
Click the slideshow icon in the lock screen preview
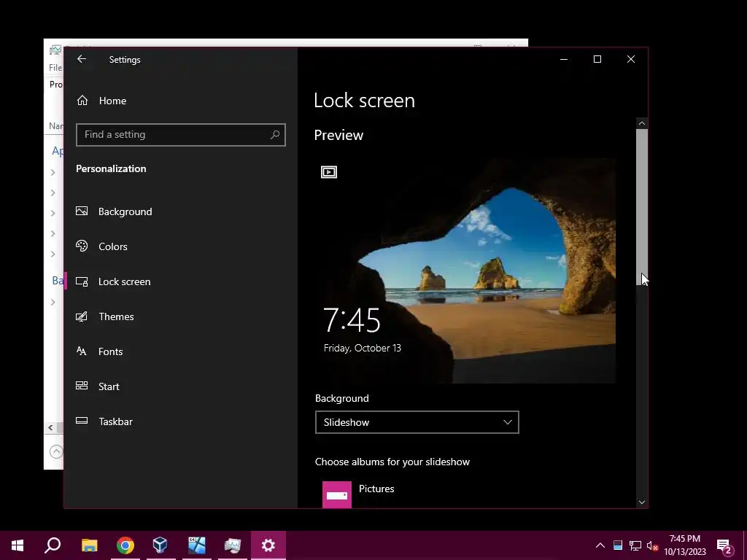point(329,172)
